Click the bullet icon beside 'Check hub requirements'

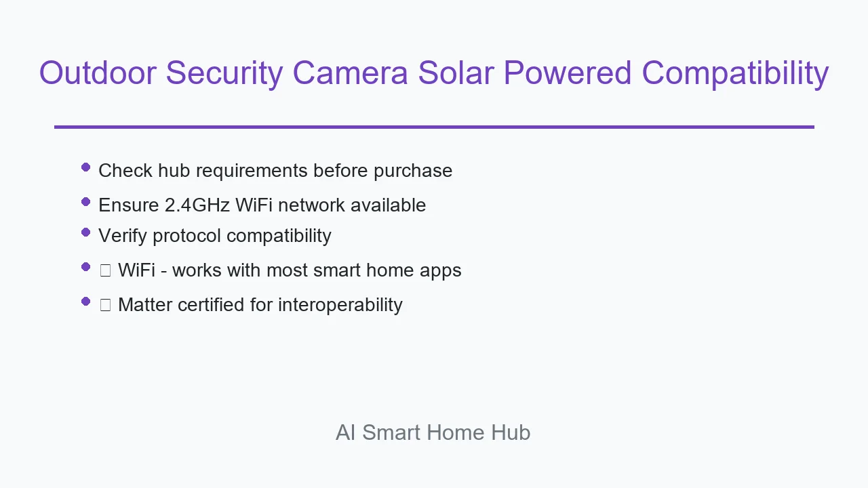tap(85, 167)
